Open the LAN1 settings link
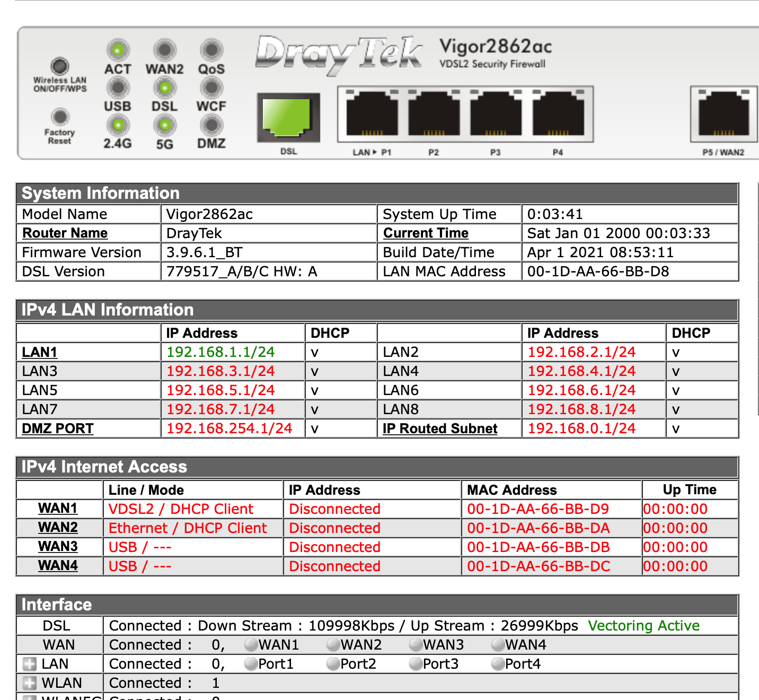Screen dimensions: 759x700 point(40,352)
